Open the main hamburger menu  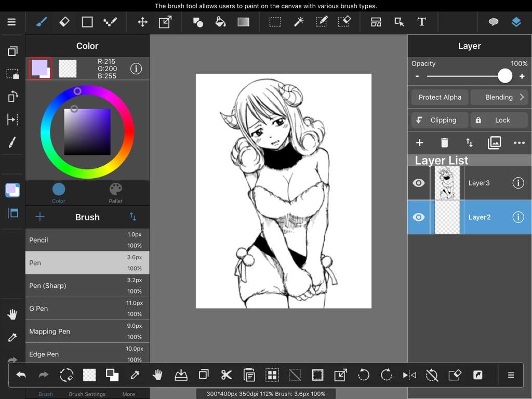point(11,22)
